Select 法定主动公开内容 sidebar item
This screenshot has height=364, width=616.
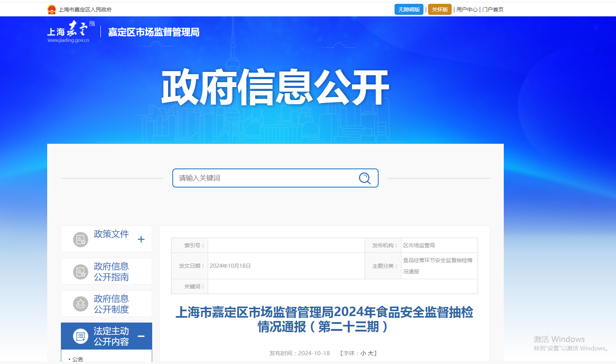pyautogui.click(x=107, y=336)
